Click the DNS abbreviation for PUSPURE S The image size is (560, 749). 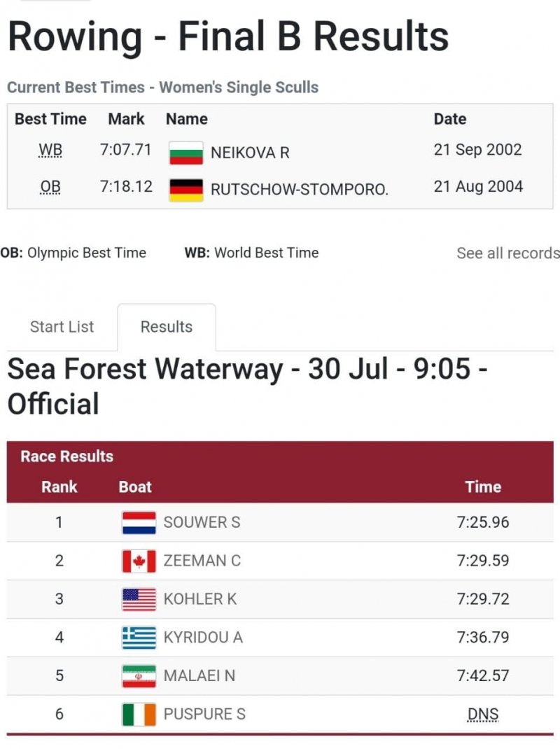pos(483,715)
